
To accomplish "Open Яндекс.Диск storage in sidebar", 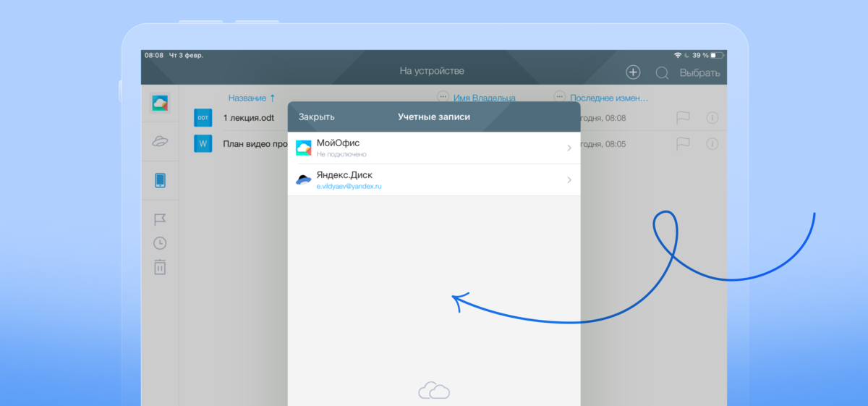I will (x=160, y=142).
